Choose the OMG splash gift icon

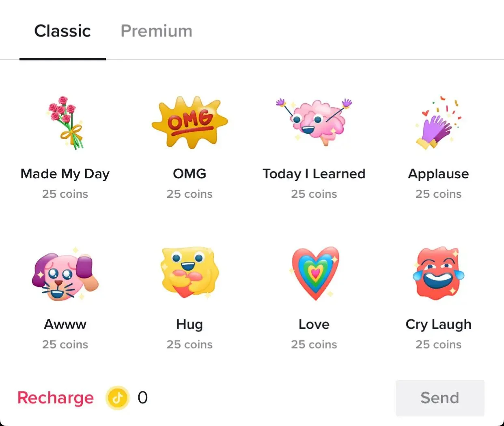point(190,122)
